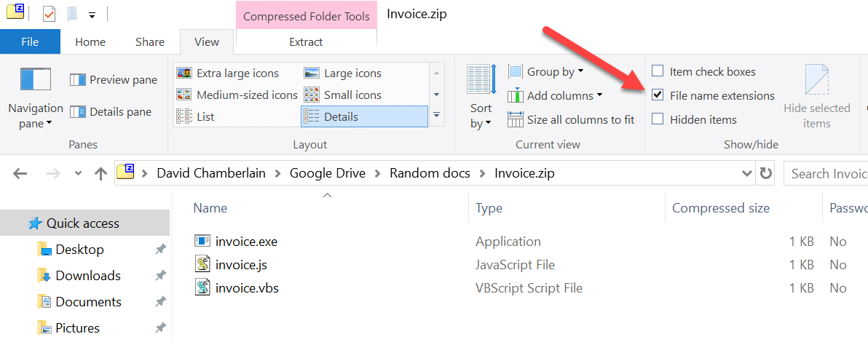
Task: Open the Extract tab
Action: pyautogui.click(x=306, y=41)
